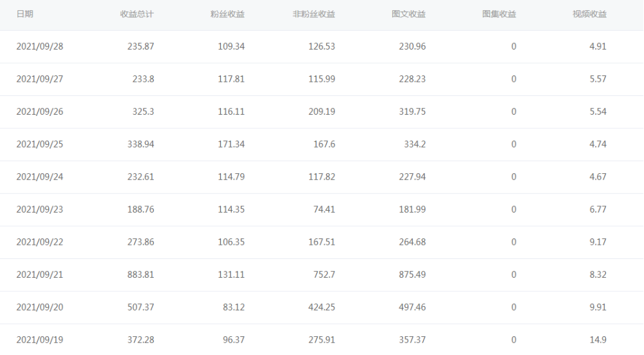Select the 视频收益 column header
The image size is (644, 355).
(x=589, y=14)
